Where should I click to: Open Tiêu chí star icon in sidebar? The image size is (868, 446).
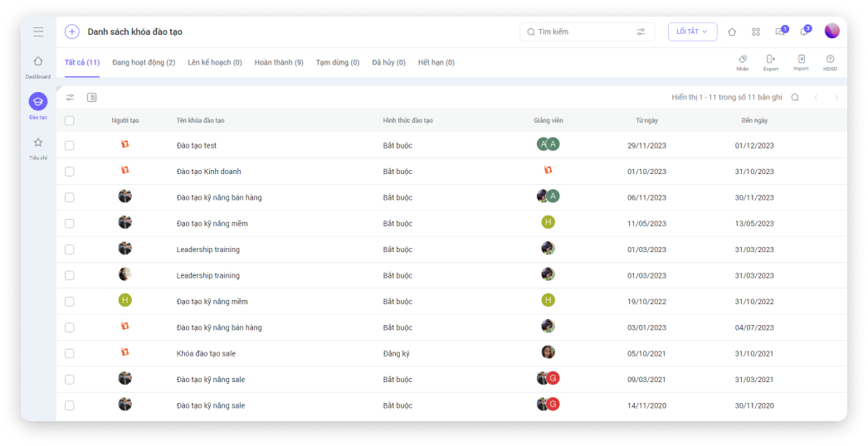point(38,147)
